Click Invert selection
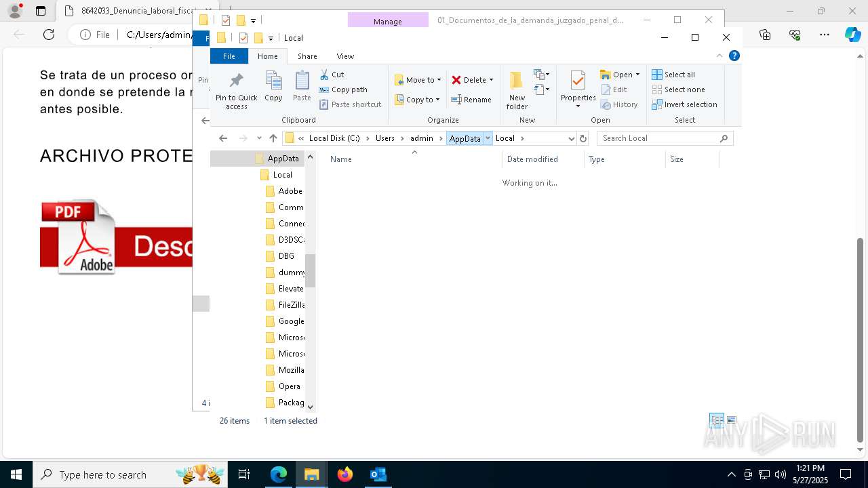 684,104
